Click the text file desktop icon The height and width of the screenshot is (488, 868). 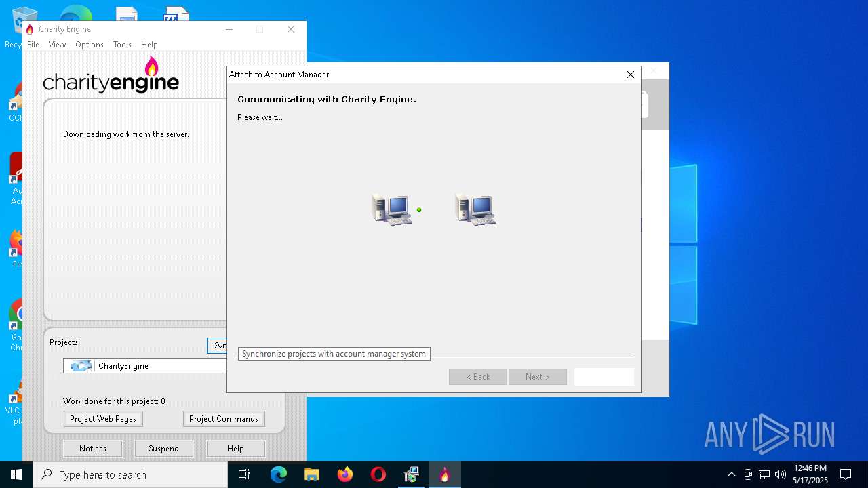(x=127, y=15)
